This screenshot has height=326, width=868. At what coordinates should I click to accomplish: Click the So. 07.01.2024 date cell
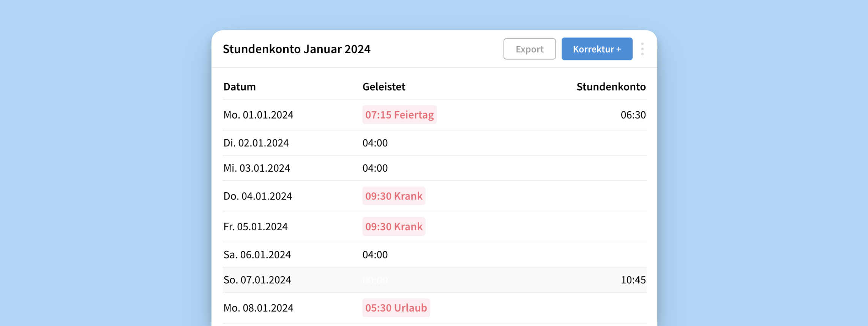pyautogui.click(x=257, y=280)
